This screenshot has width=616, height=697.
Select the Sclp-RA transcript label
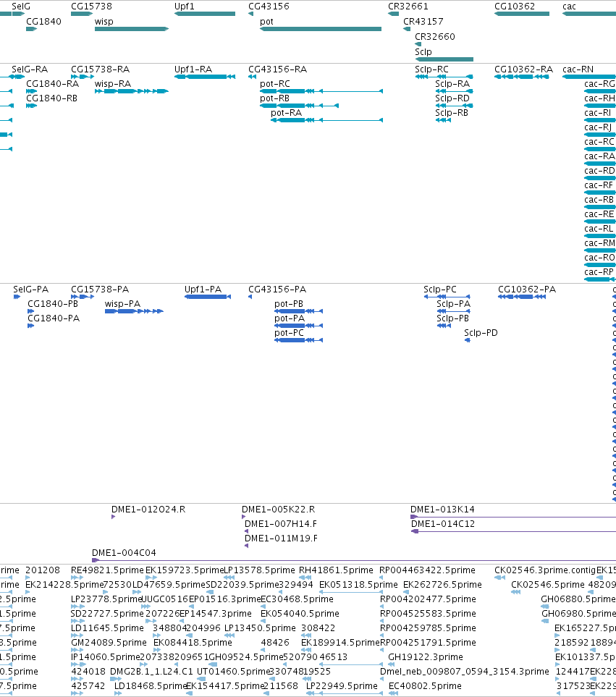coord(452,83)
